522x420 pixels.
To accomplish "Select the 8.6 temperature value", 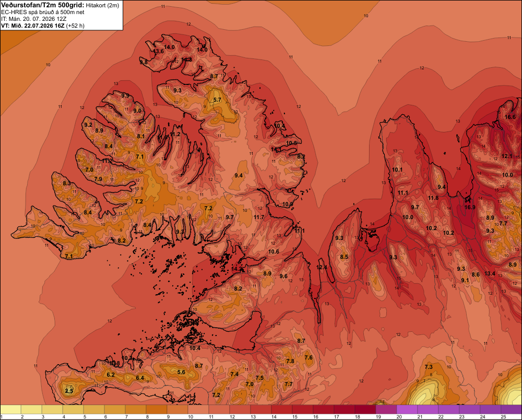I will pyautogui.click(x=476, y=274).
